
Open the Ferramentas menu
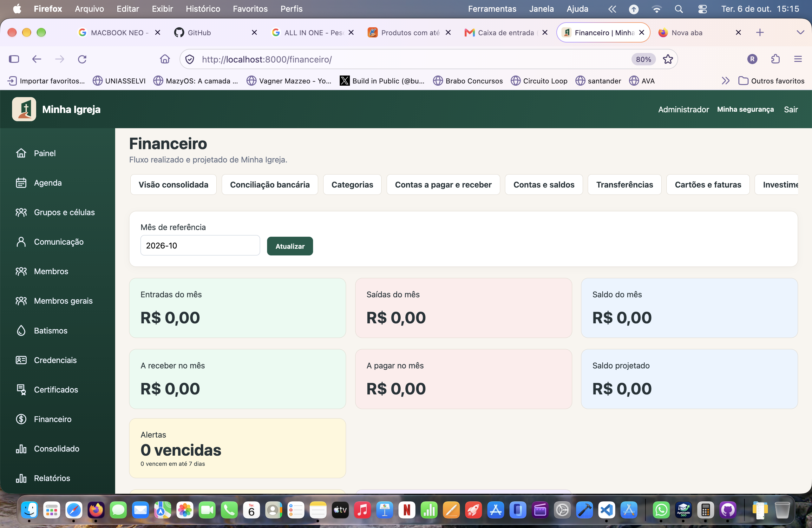(492, 9)
